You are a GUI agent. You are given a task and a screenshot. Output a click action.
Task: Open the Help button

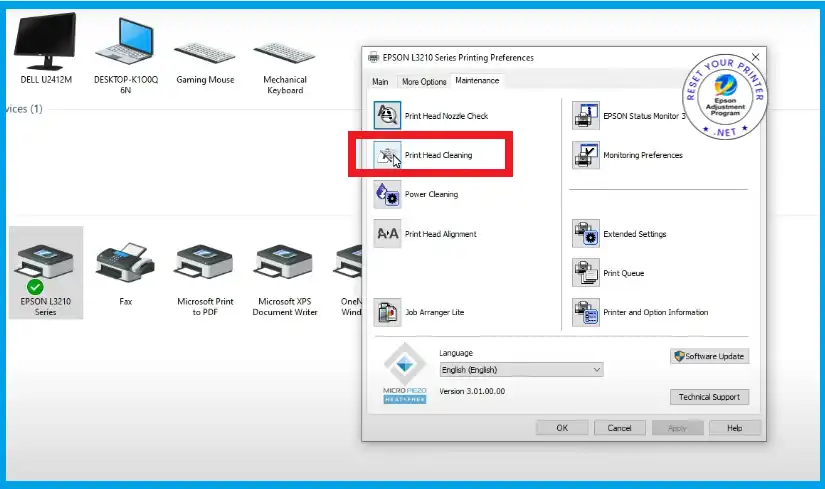735,428
